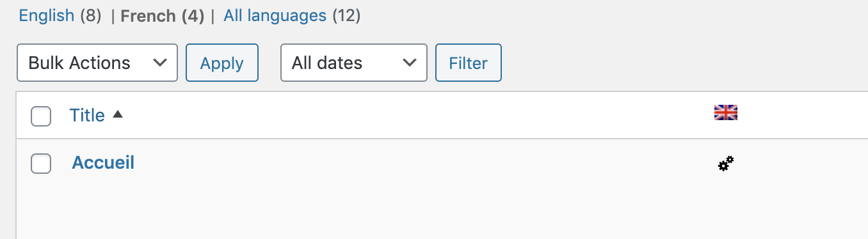Viewport: 868px width, 239px height.
Task: Click the UK flag column icon
Action: coord(726,113)
